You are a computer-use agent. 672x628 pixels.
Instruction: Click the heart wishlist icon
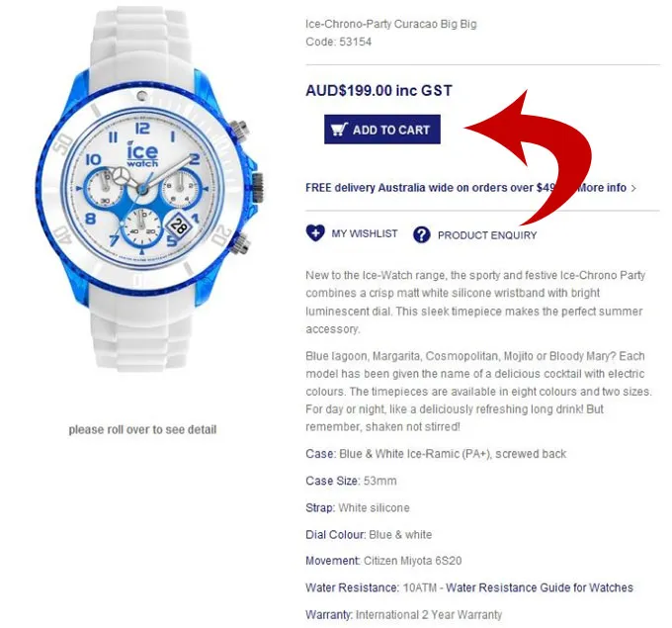click(x=315, y=233)
